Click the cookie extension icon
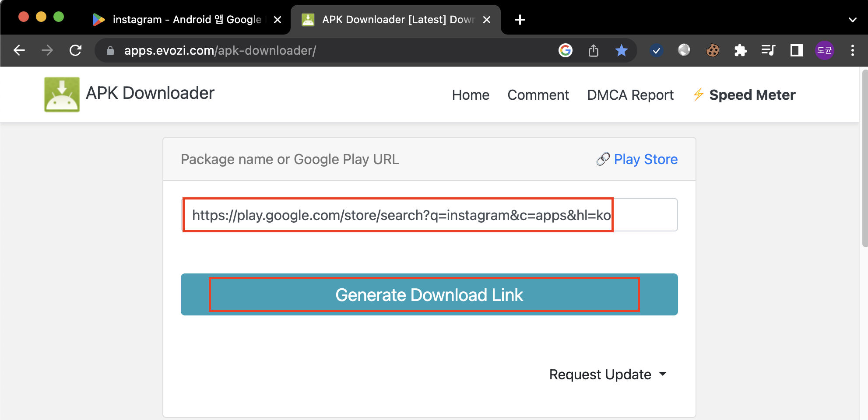This screenshot has width=868, height=420. (712, 50)
